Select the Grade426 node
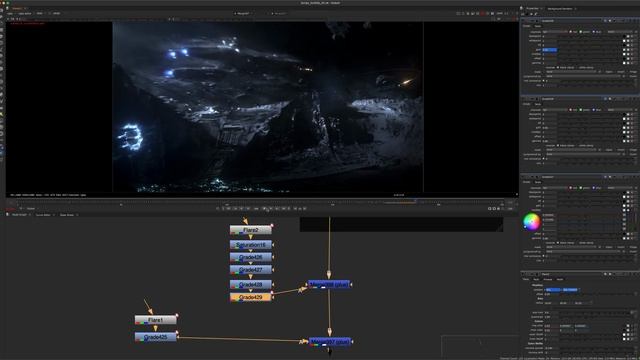 coord(251,257)
